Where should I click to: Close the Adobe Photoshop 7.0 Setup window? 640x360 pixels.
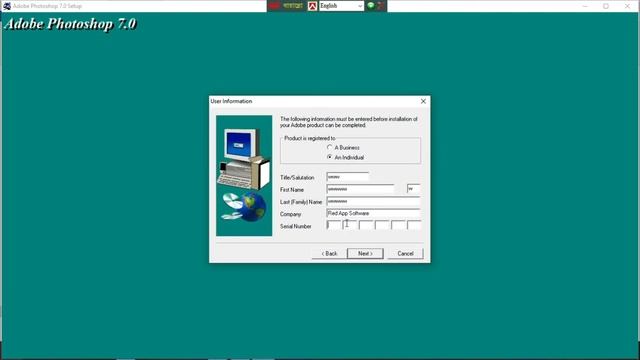627,6
